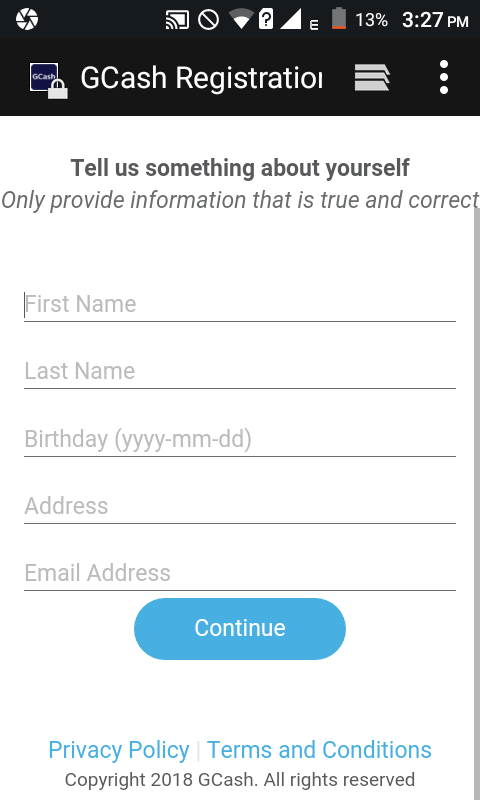Image resolution: width=480 pixels, height=800 pixels.
Task: Tap the do-not-disturb circle icon
Action: click(x=209, y=20)
